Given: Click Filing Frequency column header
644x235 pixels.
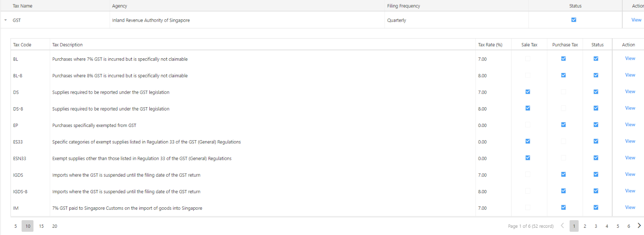Looking at the screenshot, I should (403, 6).
